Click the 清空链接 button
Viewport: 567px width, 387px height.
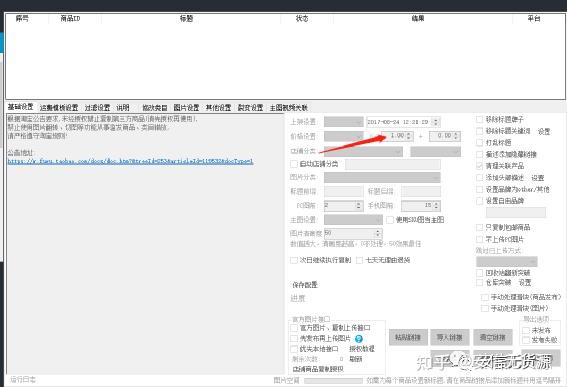[x=493, y=337]
